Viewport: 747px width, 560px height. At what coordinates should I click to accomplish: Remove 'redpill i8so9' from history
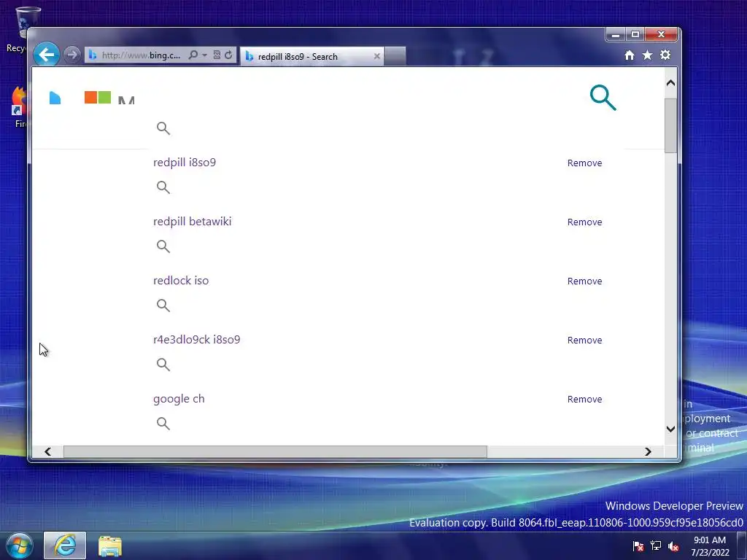pyautogui.click(x=584, y=163)
